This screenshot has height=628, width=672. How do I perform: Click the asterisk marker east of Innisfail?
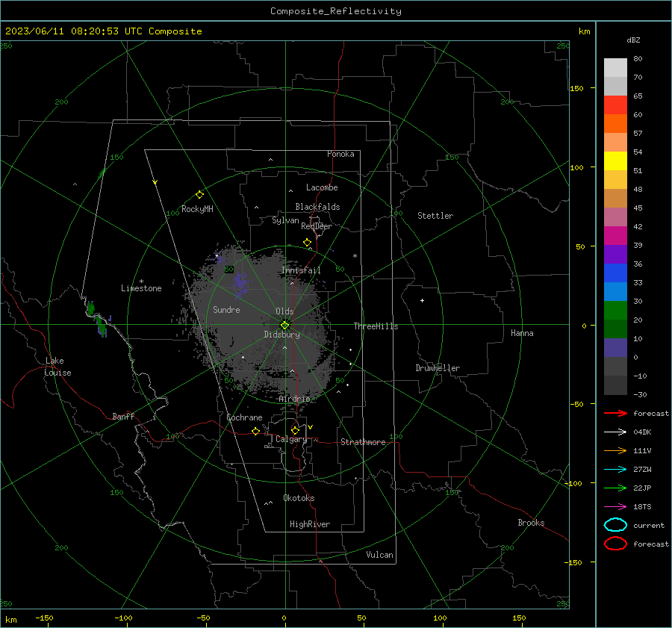(x=355, y=256)
